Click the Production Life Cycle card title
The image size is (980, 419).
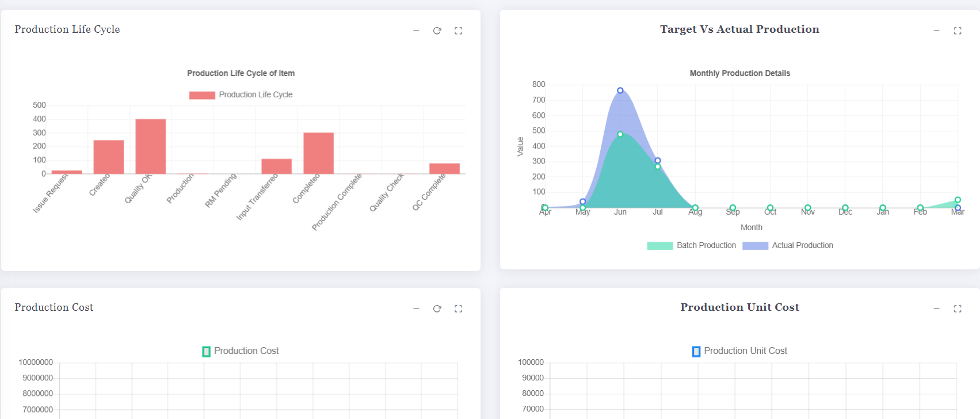tap(67, 29)
